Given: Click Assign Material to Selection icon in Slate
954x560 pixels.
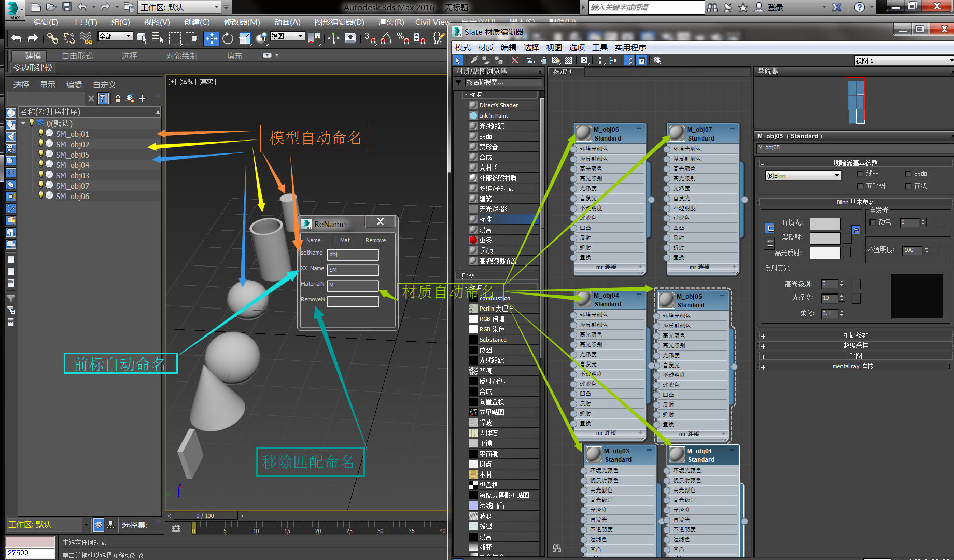Looking at the screenshot, I should click(499, 60).
